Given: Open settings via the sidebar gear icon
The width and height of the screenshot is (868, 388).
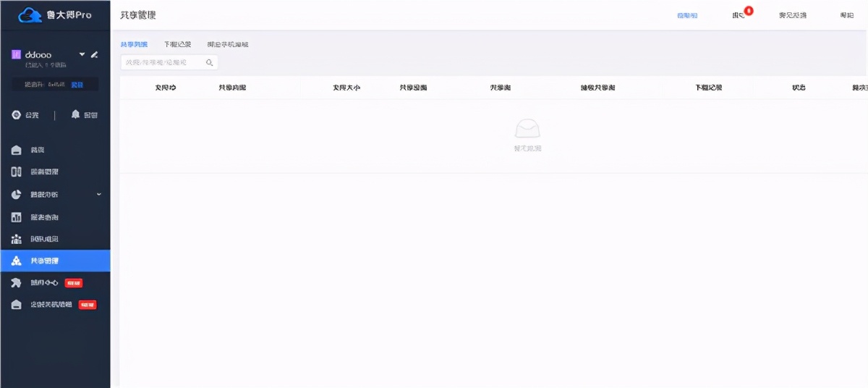Looking at the screenshot, I should tap(16, 115).
